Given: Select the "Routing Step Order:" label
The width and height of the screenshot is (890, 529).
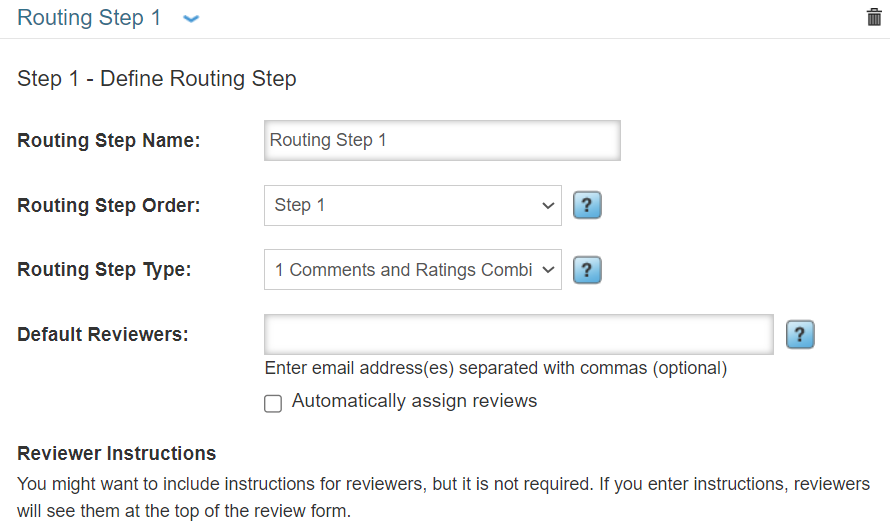Looking at the screenshot, I should click(x=109, y=206).
